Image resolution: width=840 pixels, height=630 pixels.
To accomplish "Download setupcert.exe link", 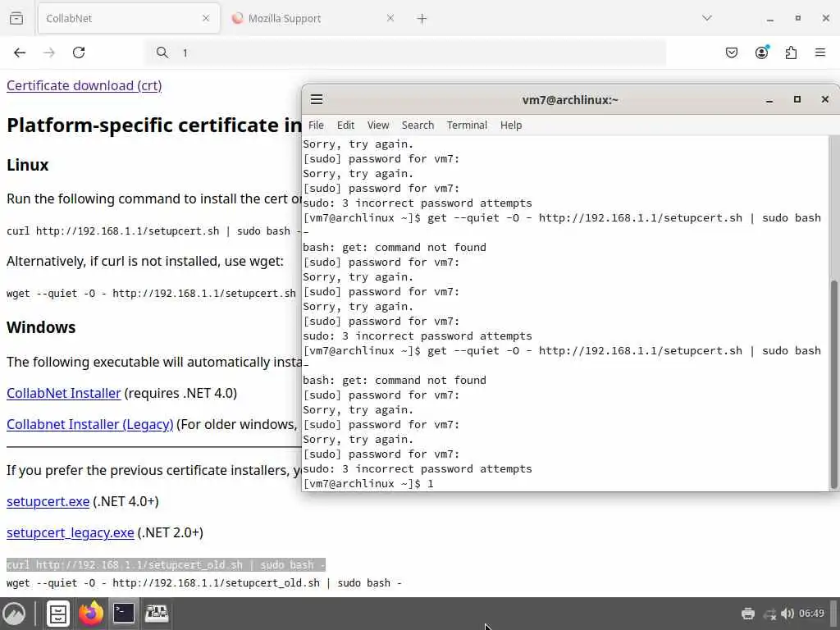I will tap(48, 501).
